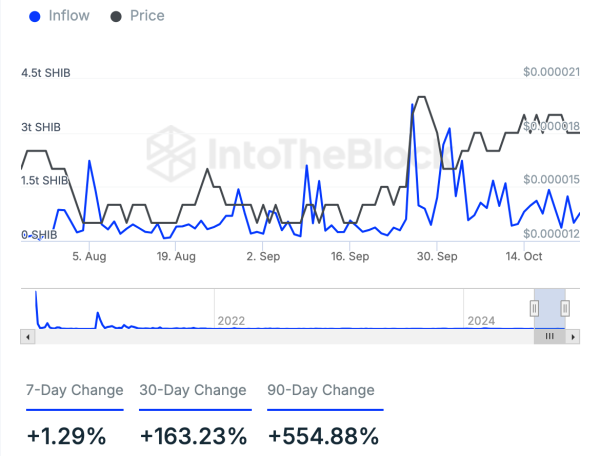
Task: Click the 5. Aug date axis label
Action: [89, 256]
